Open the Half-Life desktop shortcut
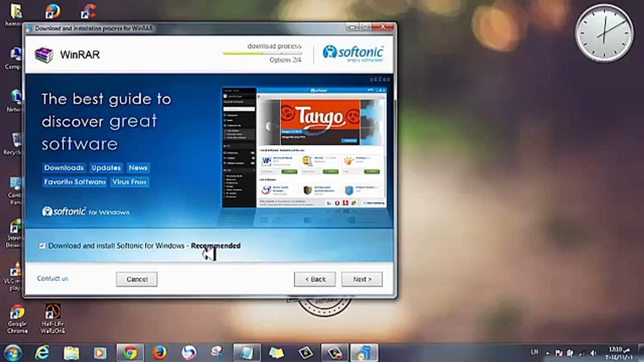Screen dimensions: 644x362 coord(53,319)
